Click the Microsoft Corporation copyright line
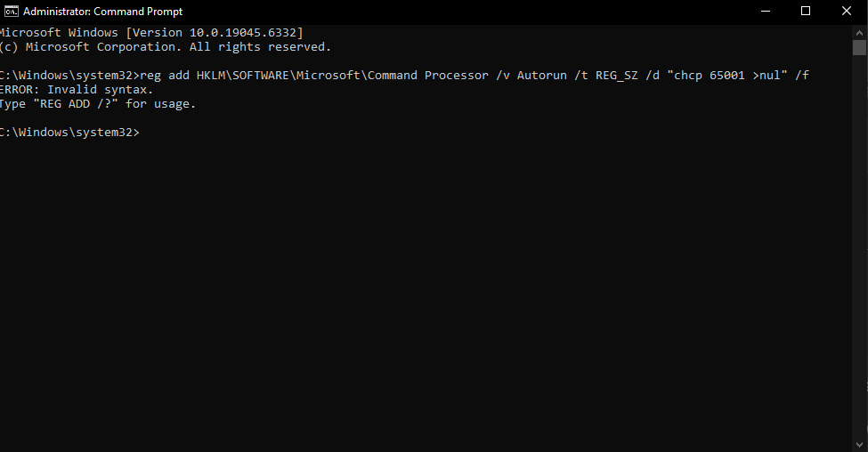Screen dimensions: 868x452 point(165,47)
